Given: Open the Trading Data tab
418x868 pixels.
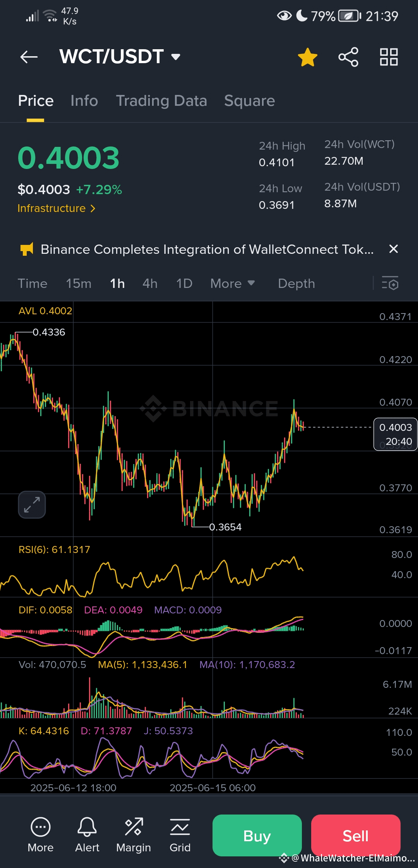Looking at the screenshot, I should coord(161,101).
